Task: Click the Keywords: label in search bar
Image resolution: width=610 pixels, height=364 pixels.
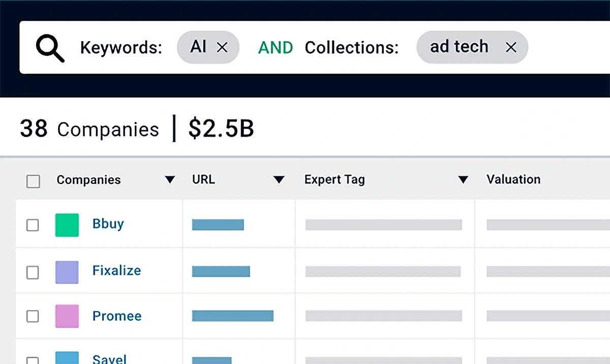Action: tap(121, 48)
